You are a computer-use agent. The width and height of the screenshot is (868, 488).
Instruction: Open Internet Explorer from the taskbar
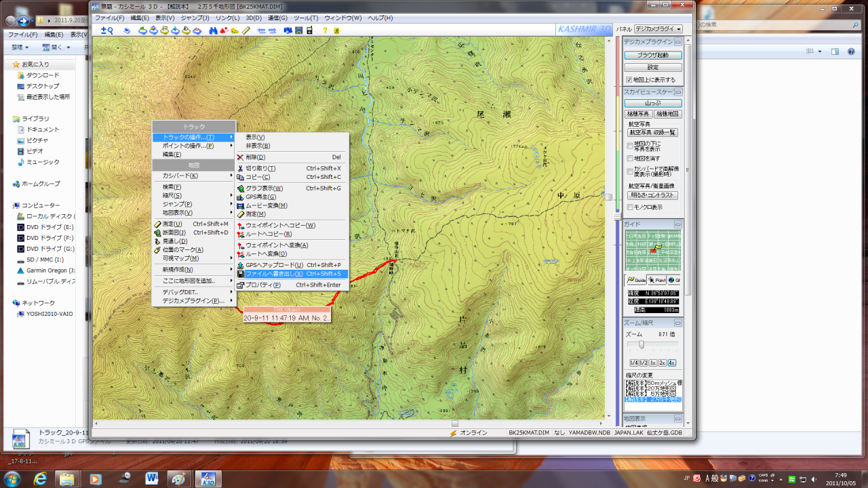[x=39, y=479]
